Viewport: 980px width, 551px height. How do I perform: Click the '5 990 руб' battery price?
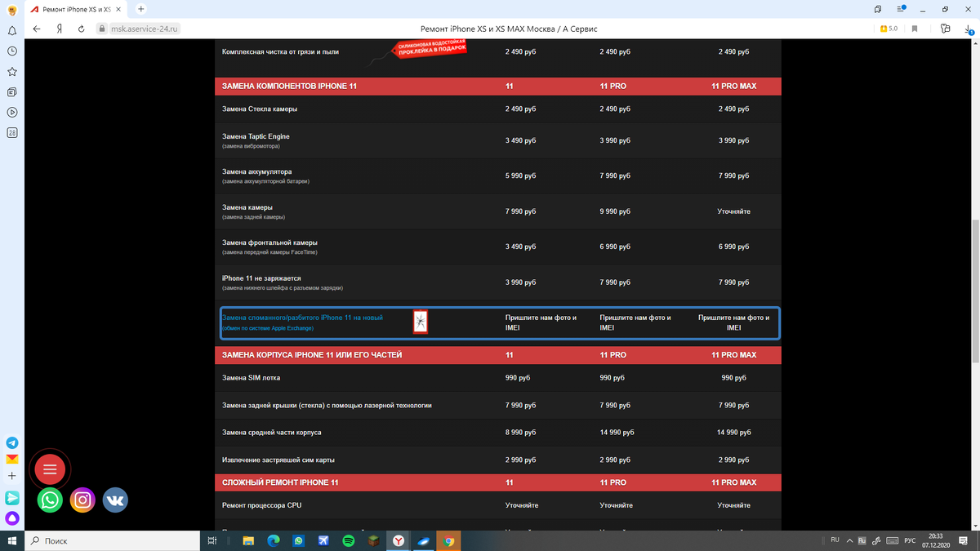pyautogui.click(x=520, y=176)
